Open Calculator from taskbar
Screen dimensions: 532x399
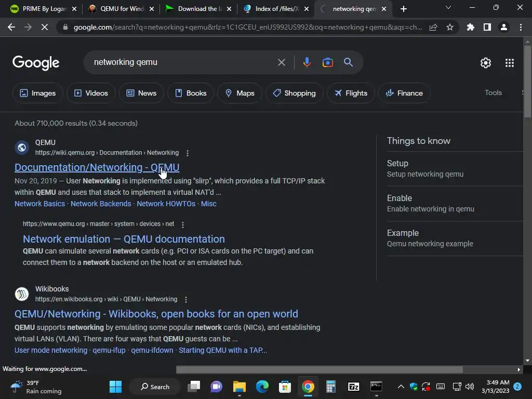(331, 387)
